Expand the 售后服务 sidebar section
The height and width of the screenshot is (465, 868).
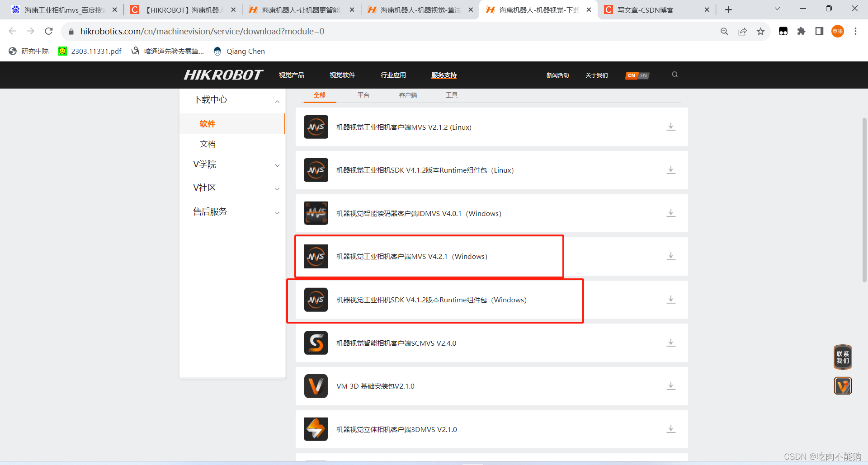277,213
